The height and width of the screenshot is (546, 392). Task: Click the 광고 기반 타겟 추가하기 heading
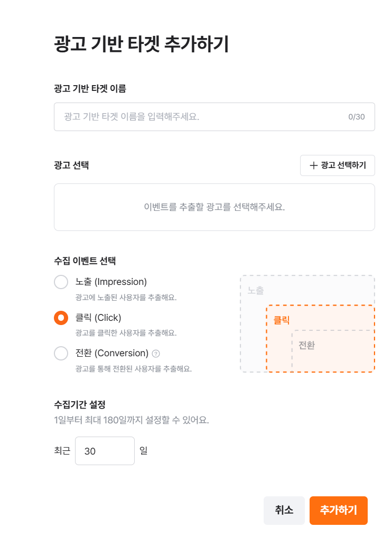point(142,44)
